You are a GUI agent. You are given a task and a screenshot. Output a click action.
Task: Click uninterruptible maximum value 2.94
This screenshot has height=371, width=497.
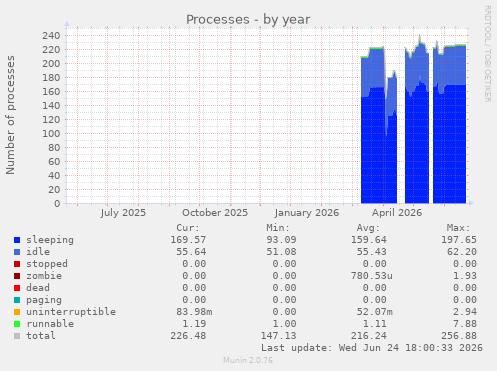click(x=465, y=312)
